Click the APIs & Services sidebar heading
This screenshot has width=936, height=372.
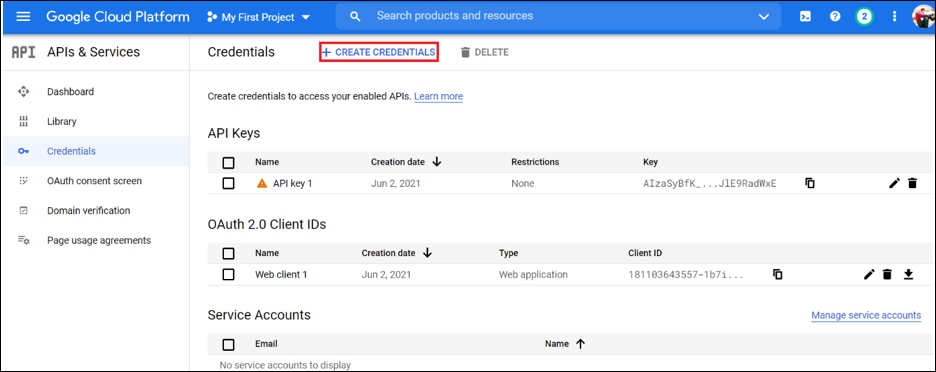93,52
